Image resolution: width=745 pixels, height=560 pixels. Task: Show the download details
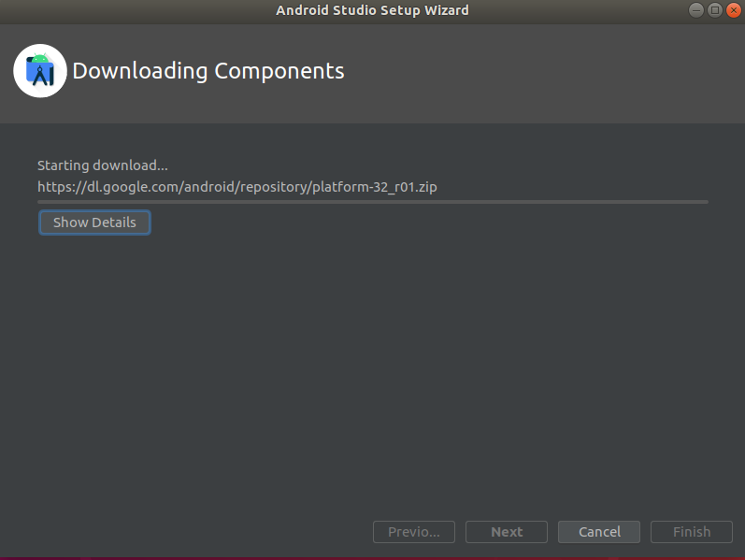(x=94, y=223)
